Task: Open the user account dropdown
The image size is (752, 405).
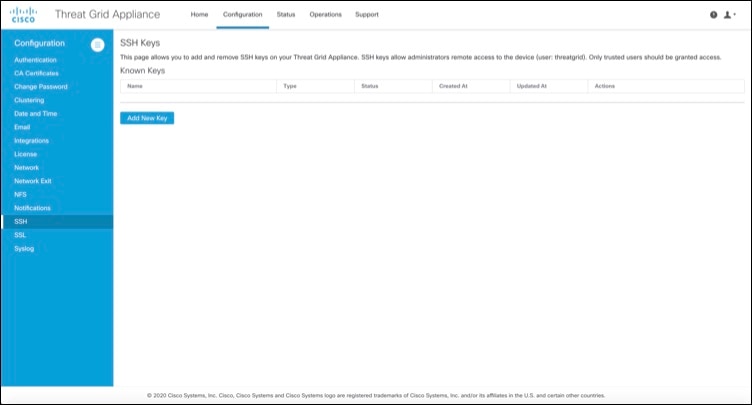Action: [729, 15]
